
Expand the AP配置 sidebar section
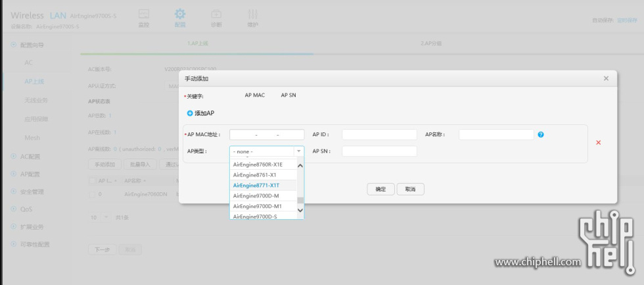pyautogui.click(x=14, y=174)
